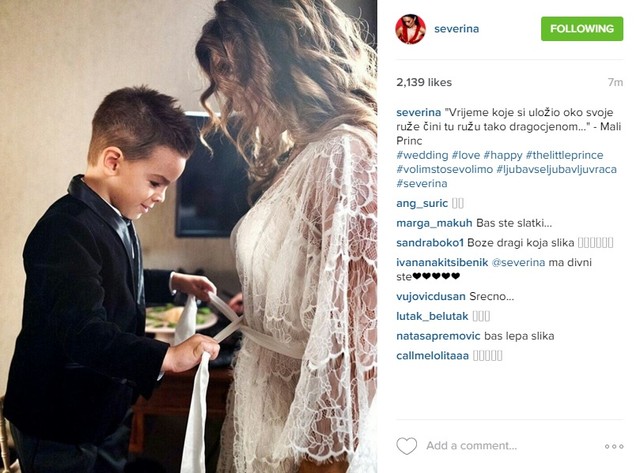
Task: Click the post photo of boy and bride
Action: click(189, 237)
